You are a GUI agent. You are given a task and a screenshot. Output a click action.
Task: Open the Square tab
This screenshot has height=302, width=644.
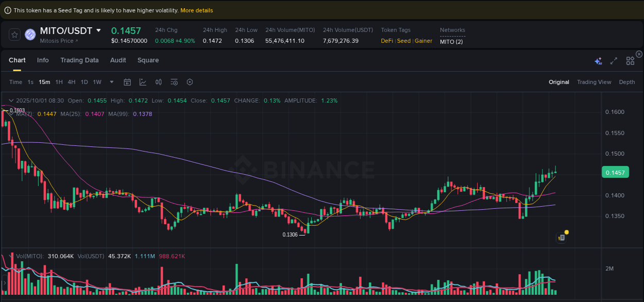coord(148,60)
